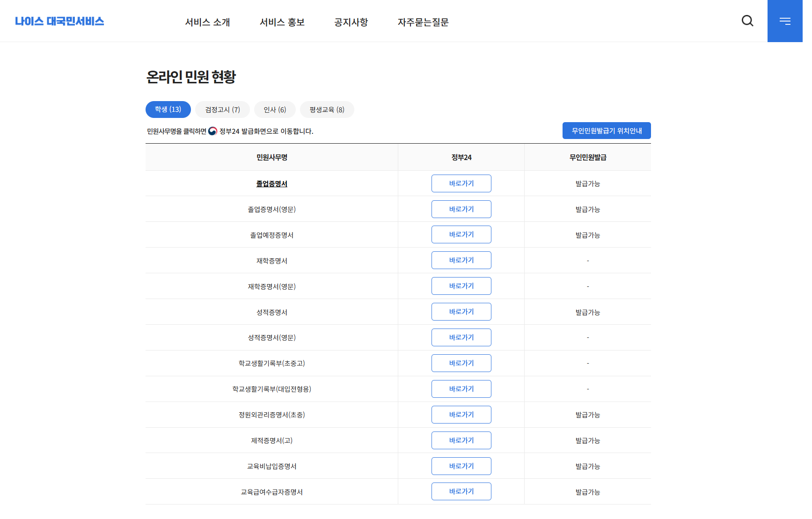This screenshot has width=812, height=519.
Task: Click 바로가기 for 교육비납입증명서
Action: [x=461, y=466]
